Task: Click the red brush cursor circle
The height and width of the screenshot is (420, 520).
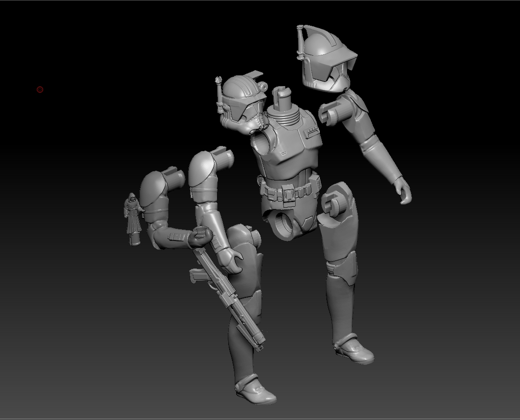Action: [x=40, y=89]
